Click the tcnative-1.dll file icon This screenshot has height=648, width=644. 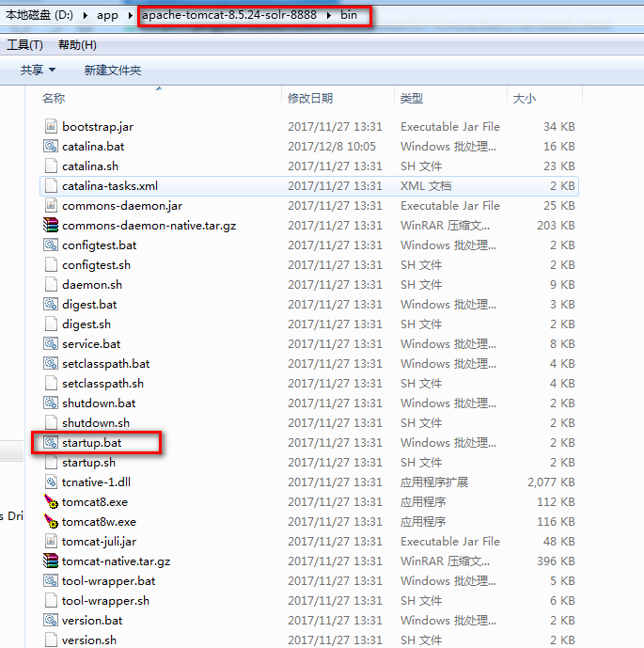coord(51,482)
